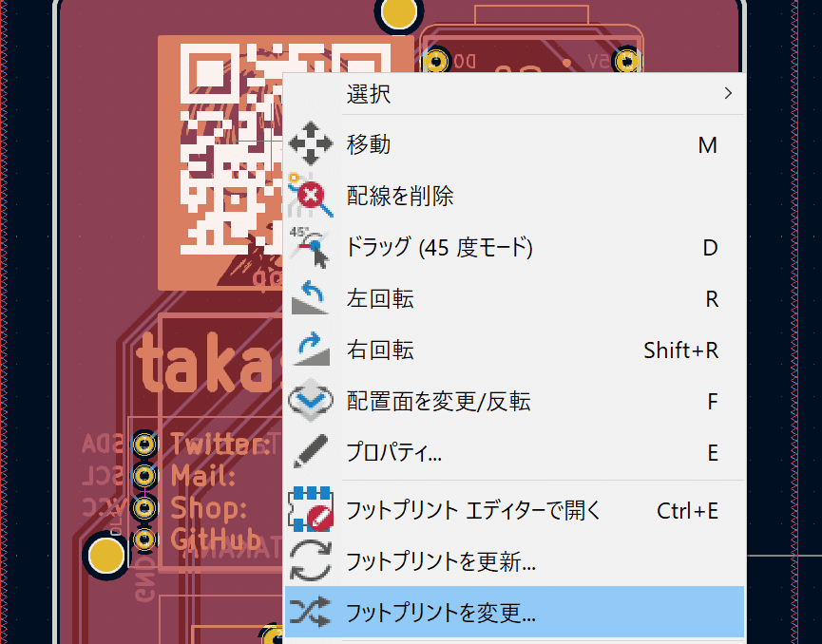Image resolution: width=822 pixels, height=644 pixels.
Task: Click the rotate counterclockwise icon
Action: coord(311,298)
